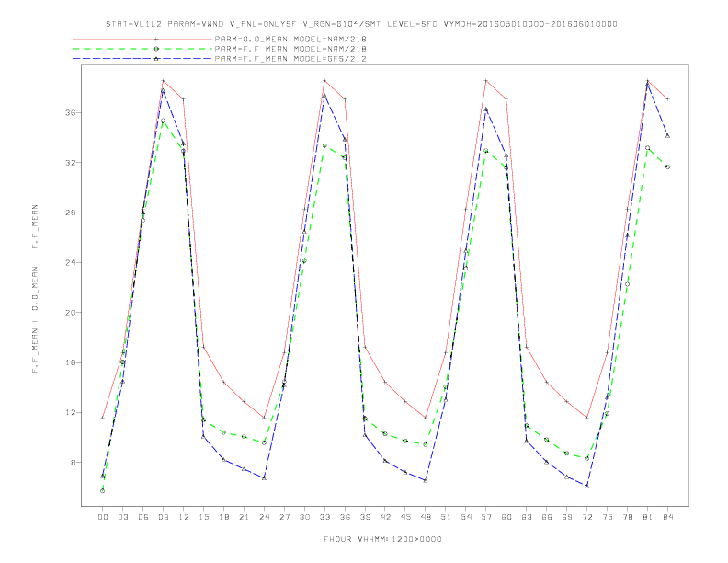Select legend label PARM=O.O_MEAN MODEL=NAM/218
Viewport: 728px width, 563px height.
pos(290,39)
